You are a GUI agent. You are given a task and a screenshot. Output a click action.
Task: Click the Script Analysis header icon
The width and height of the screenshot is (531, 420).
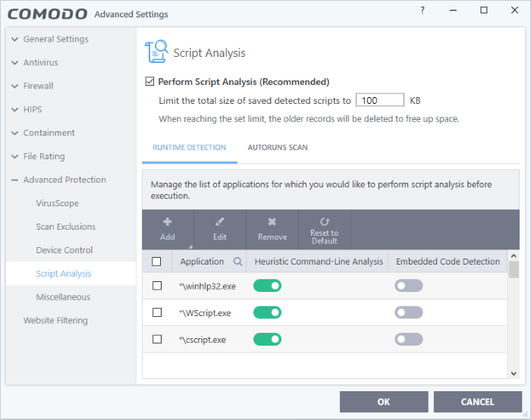156,52
